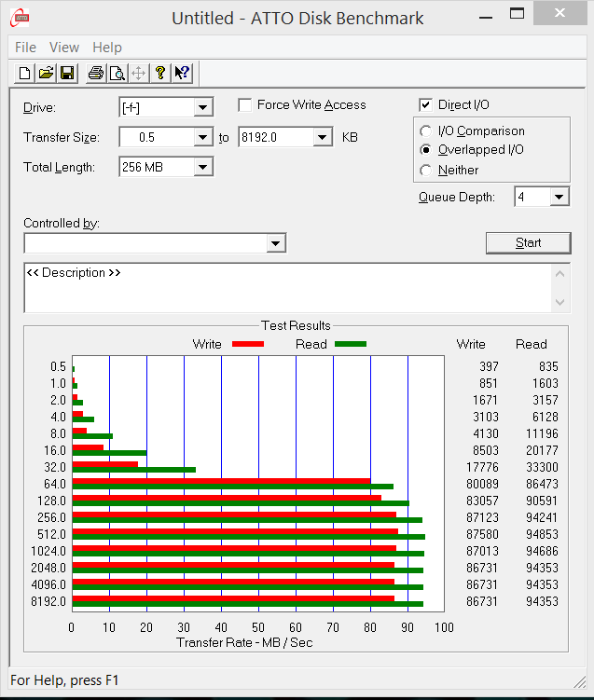Enable Force Write Access checkbox
The image size is (594, 700).
pos(245,105)
